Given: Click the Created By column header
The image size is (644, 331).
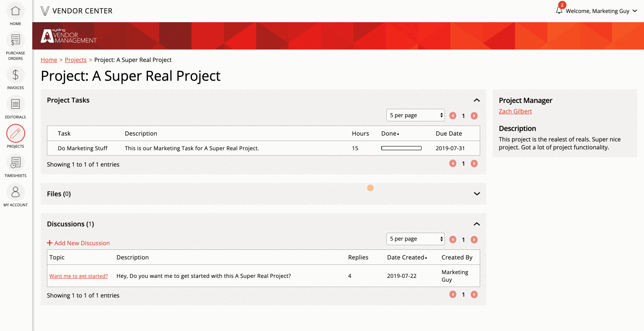Looking at the screenshot, I should click(x=457, y=257).
